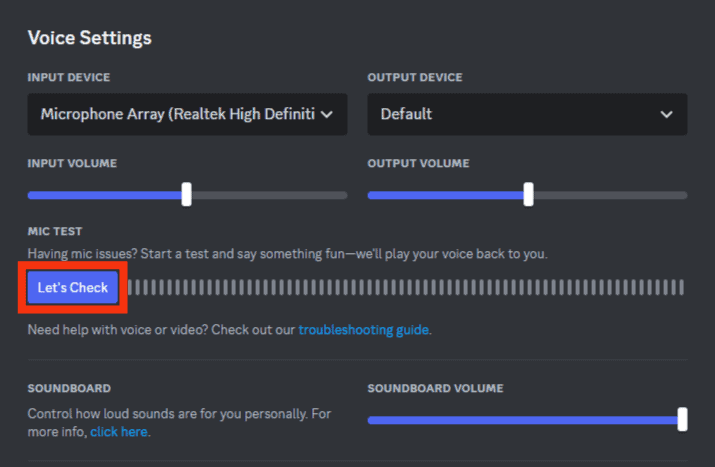Click the Input Device dropdown chevron arrow
This screenshot has height=467, width=715.
[326, 114]
